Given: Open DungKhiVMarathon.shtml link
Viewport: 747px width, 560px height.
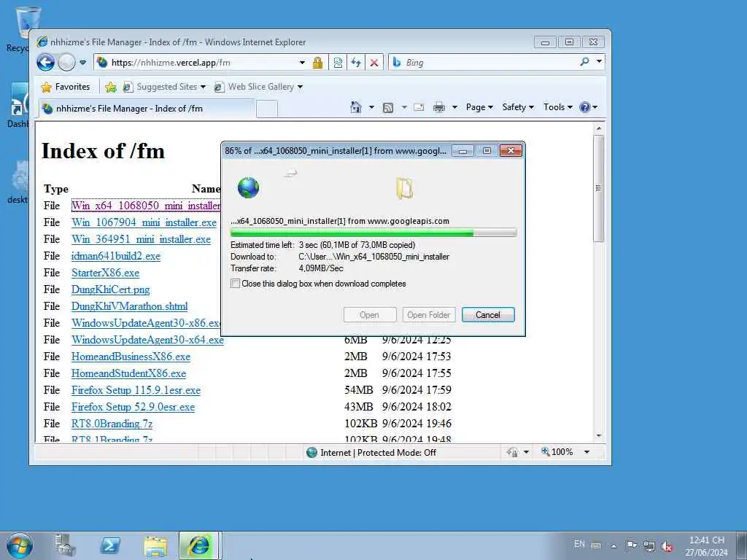Looking at the screenshot, I should point(130,306).
